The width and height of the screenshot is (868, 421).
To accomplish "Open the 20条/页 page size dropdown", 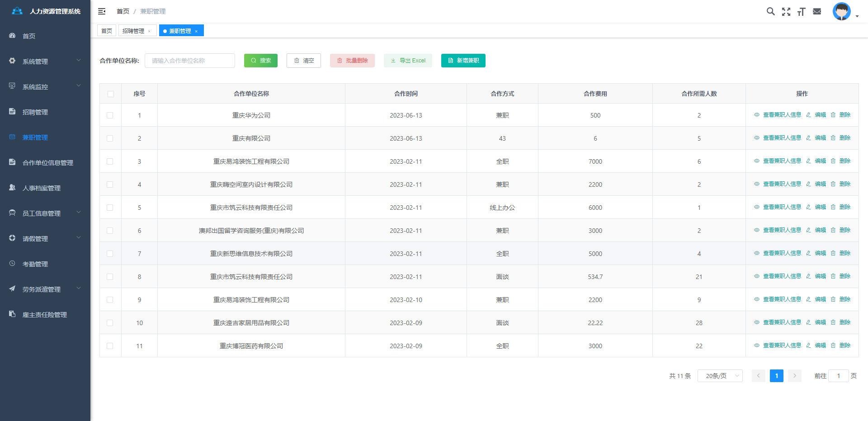I will pos(720,376).
